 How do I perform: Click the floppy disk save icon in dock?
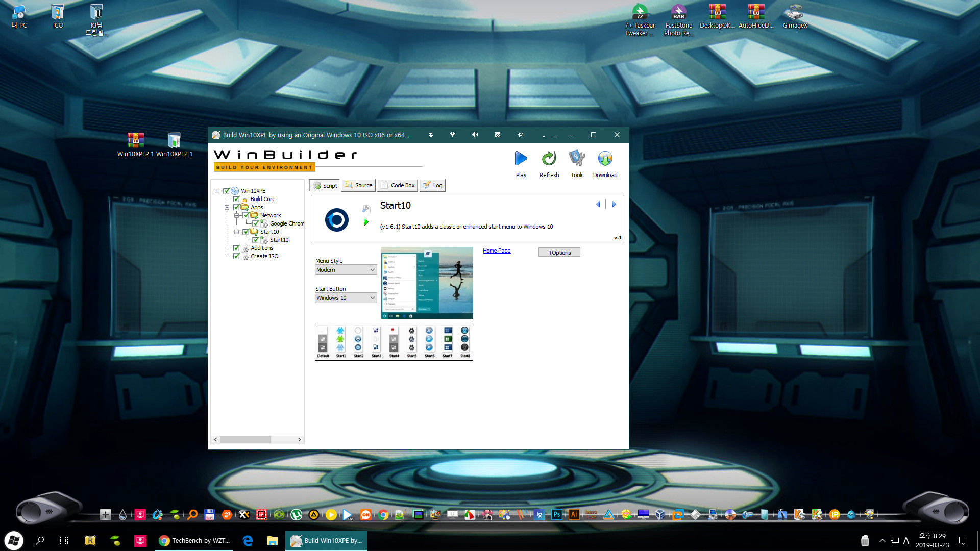[209, 514]
